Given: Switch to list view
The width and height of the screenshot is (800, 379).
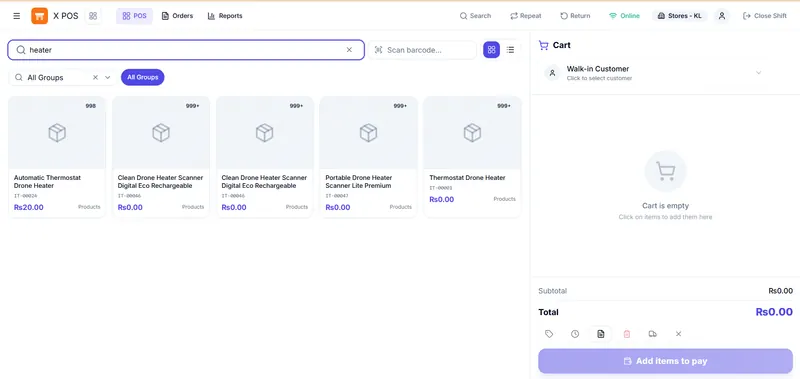Looking at the screenshot, I should pyautogui.click(x=510, y=50).
